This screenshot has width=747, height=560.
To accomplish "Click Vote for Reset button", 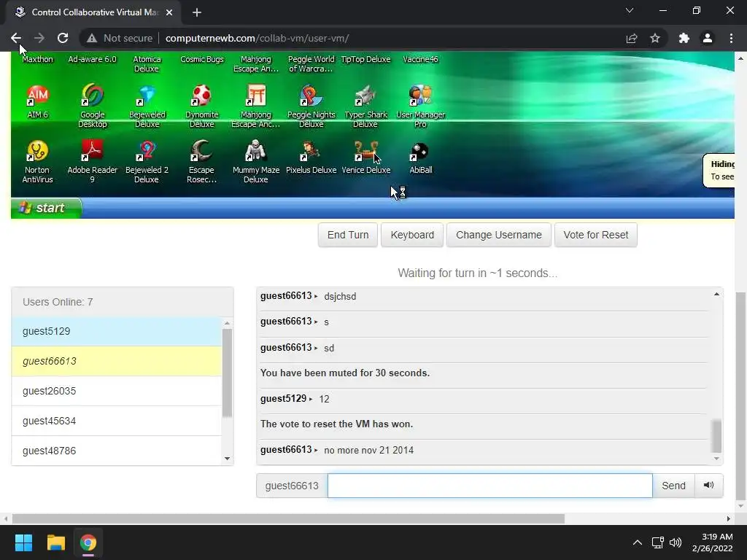I will click(595, 235).
